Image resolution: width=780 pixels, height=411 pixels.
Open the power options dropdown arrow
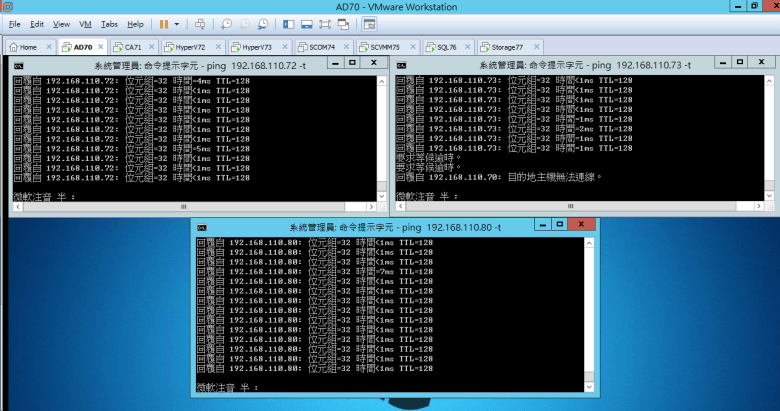click(178, 23)
